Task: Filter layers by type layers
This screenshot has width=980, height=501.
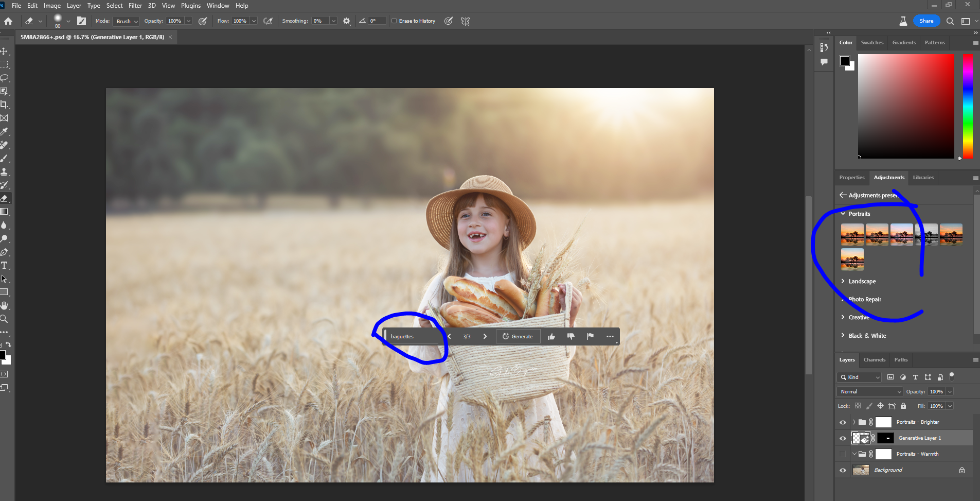Action: (915, 377)
